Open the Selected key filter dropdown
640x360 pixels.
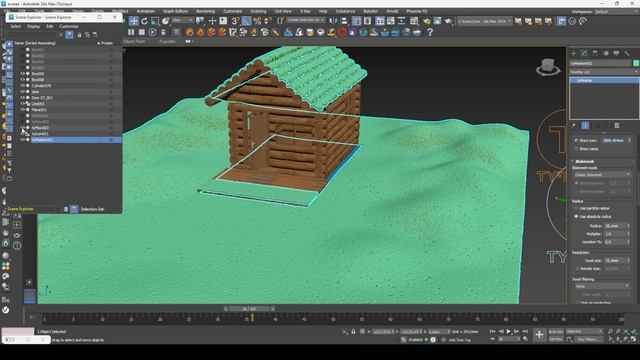click(584, 331)
